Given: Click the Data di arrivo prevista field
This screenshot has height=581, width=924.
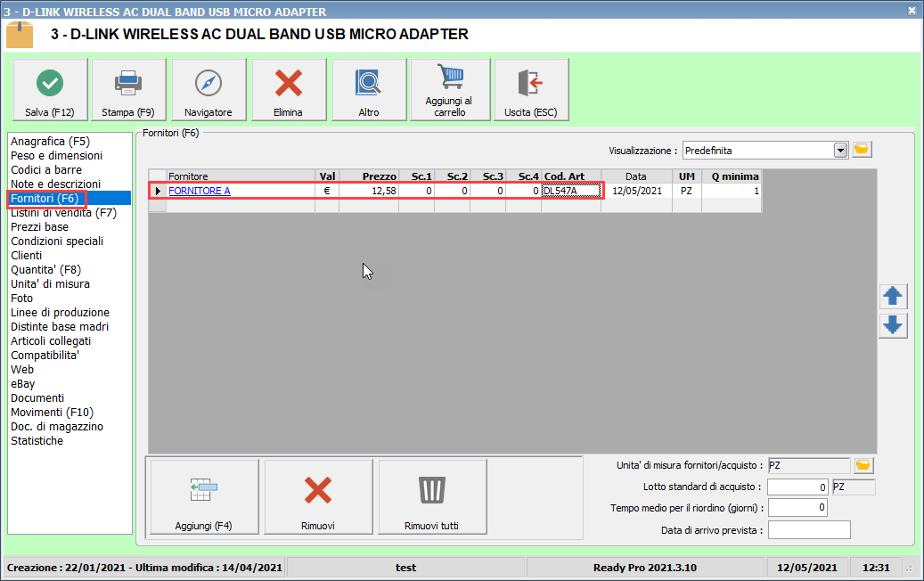Looking at the screenshot, I should [809, 529].
